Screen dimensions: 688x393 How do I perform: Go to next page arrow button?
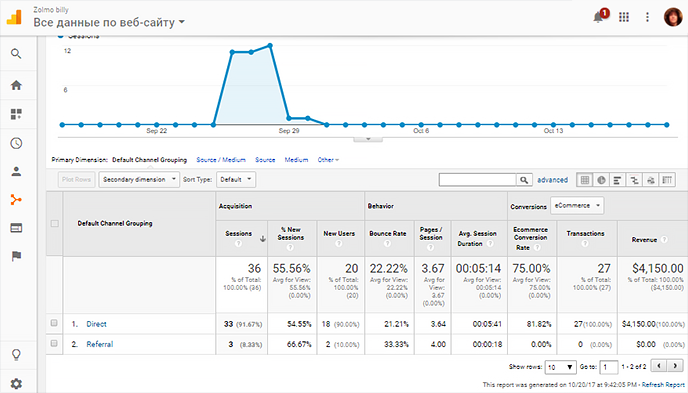tap(675, 365)
